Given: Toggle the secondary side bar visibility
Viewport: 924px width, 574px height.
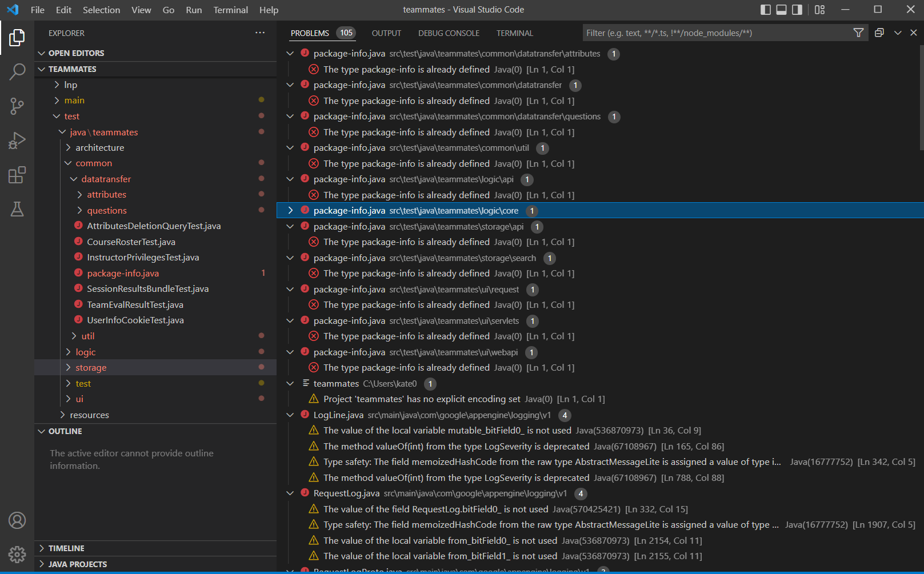Looking at the screenshot, I should click(x=797, y=10).
